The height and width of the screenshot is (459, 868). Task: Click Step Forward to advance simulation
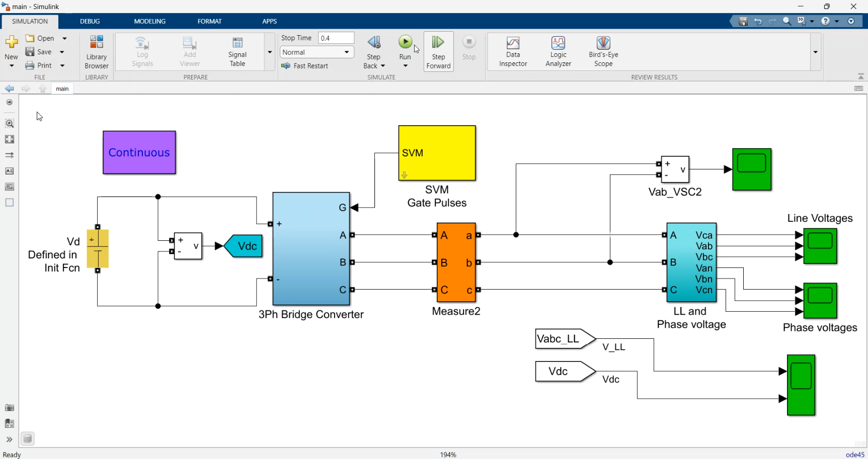438,50
